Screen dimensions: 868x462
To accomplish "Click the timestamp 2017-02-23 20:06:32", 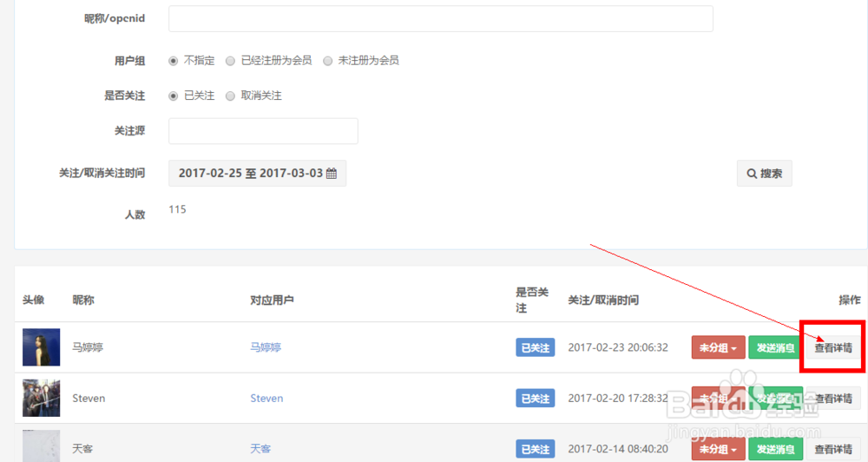I will coord(618,347).
